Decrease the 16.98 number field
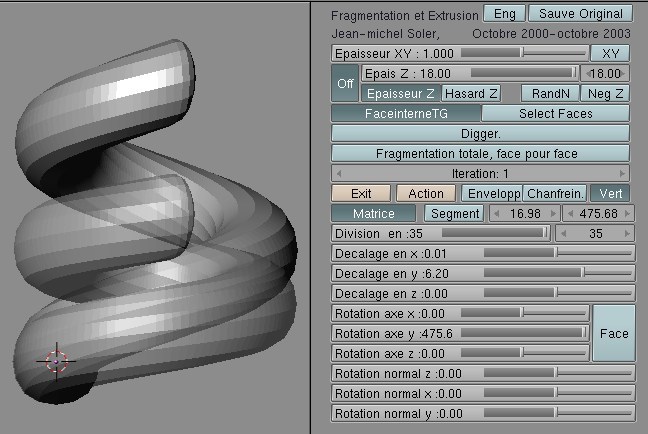Viewport: 648px width, 434px height. 497,214
